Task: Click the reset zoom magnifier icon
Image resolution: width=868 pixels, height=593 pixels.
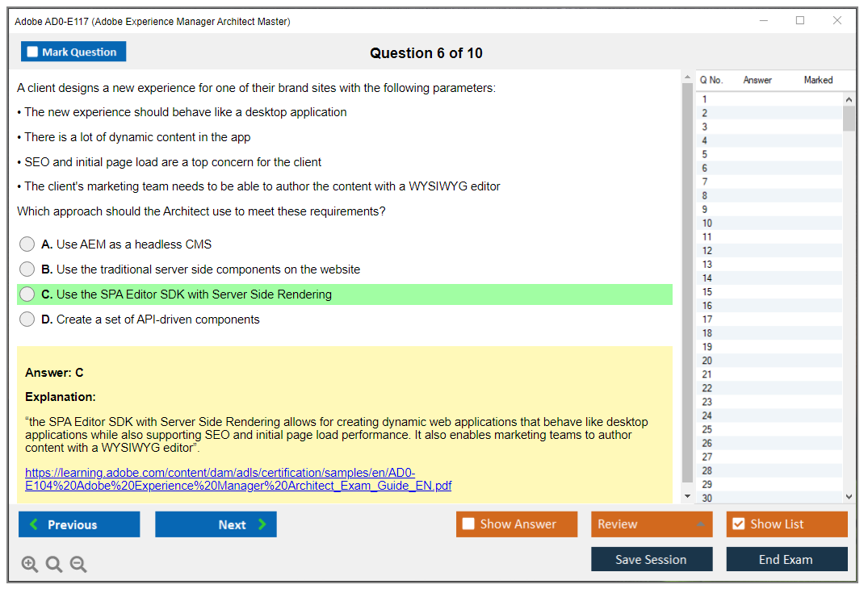Action: (x=54, y=565)
